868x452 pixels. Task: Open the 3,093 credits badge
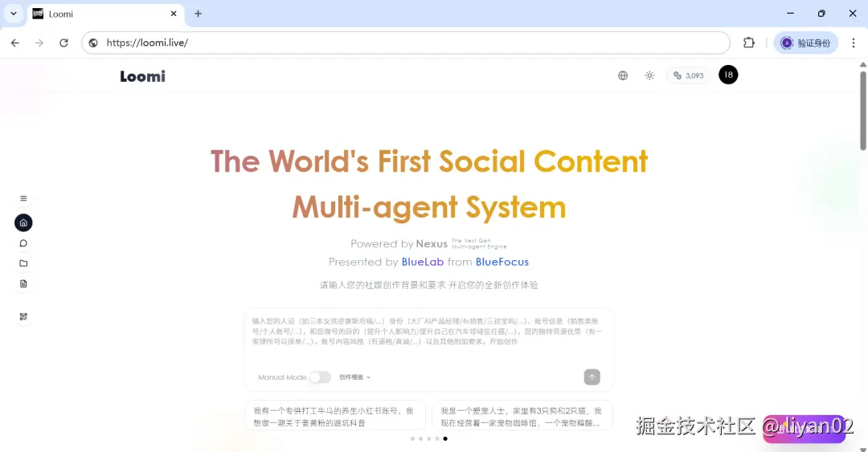(688, 75)
